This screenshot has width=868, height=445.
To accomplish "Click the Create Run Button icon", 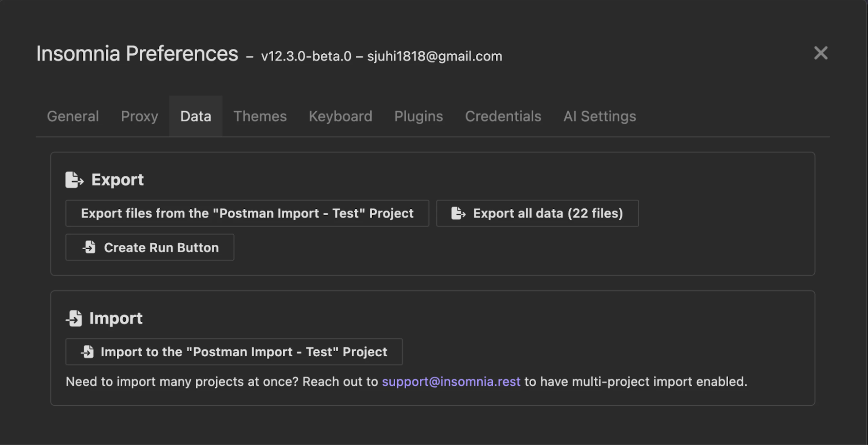I will tap(89, 247).
